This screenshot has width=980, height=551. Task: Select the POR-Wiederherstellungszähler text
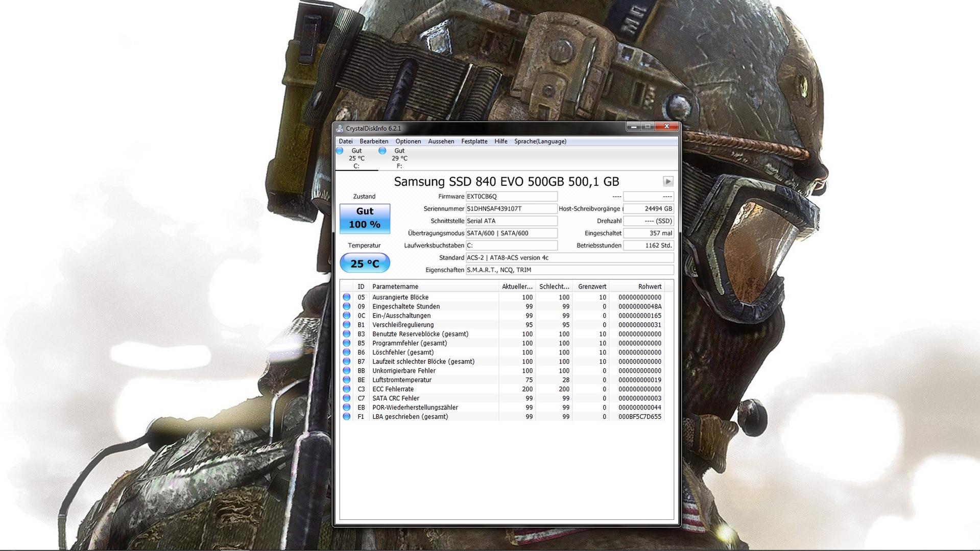[x=415, y=408]
